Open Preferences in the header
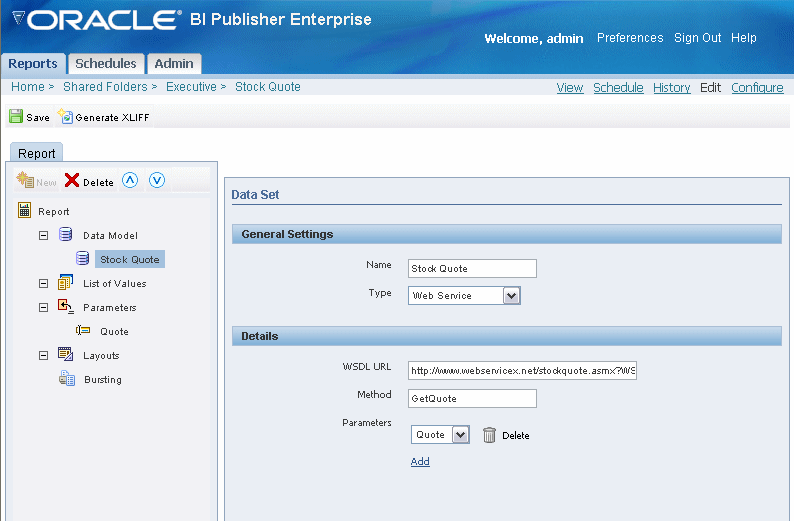This screenshot has height=521, width=794. (x=630, y=38)
